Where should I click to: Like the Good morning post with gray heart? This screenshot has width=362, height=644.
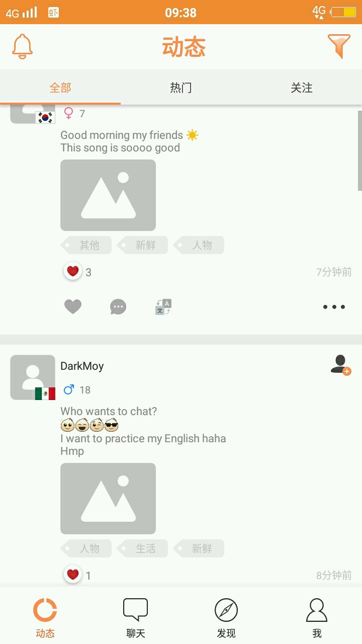coord(73,306)
